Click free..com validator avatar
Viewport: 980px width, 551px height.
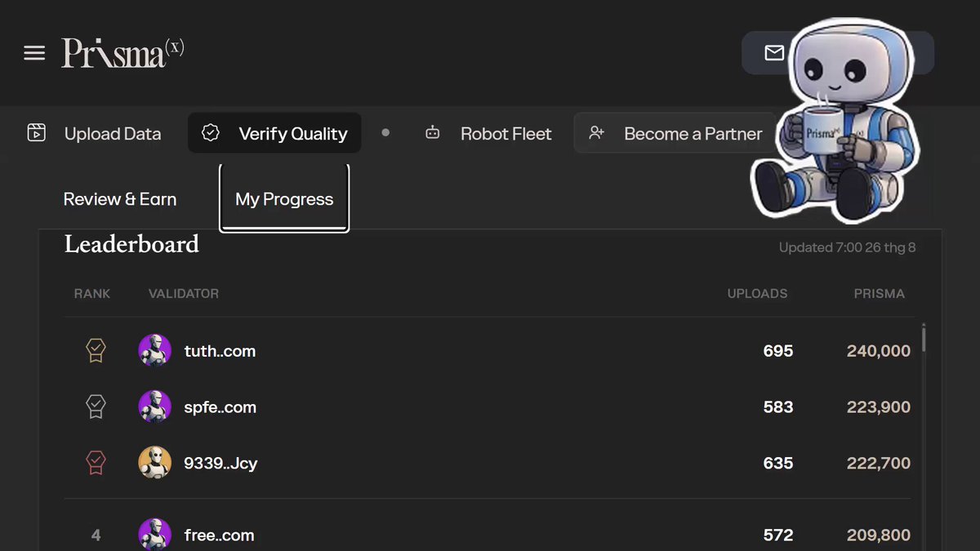point(155,535)
